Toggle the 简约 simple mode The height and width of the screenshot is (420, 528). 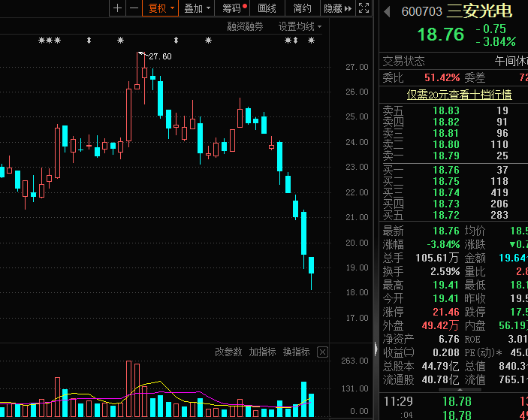click(x=302, y=8)
